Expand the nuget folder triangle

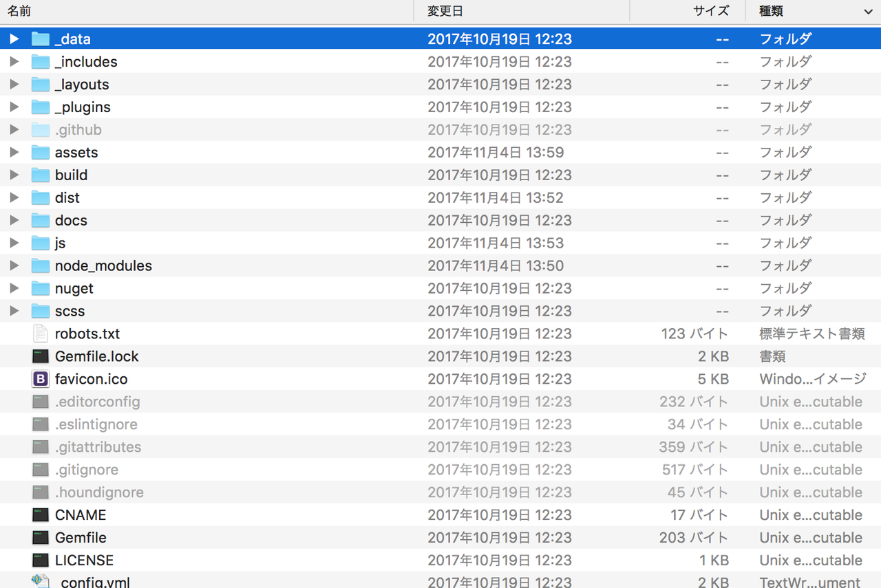(x=14, y=289)
